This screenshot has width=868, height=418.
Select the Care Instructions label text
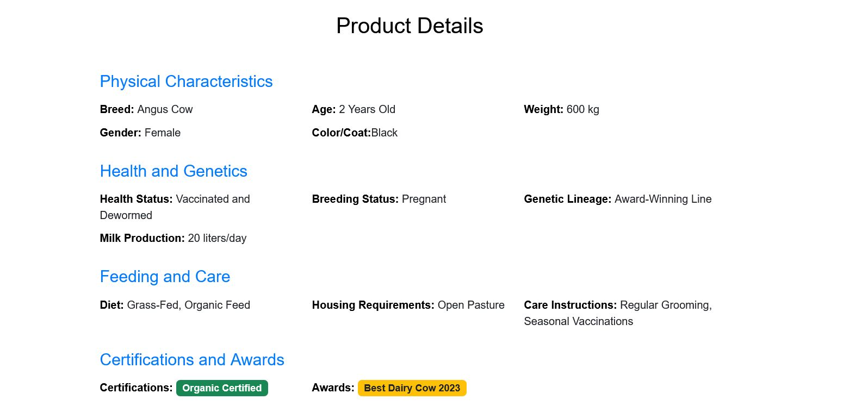570,305
